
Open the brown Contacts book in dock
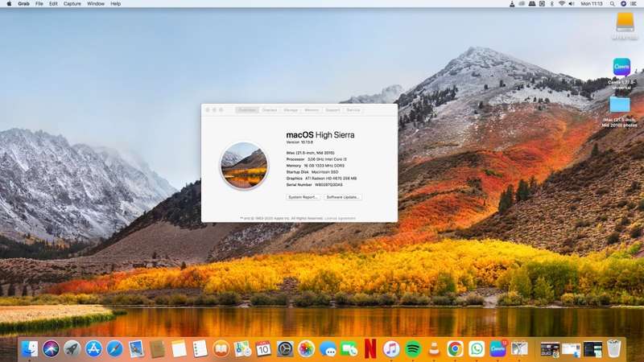click(157, 349)
